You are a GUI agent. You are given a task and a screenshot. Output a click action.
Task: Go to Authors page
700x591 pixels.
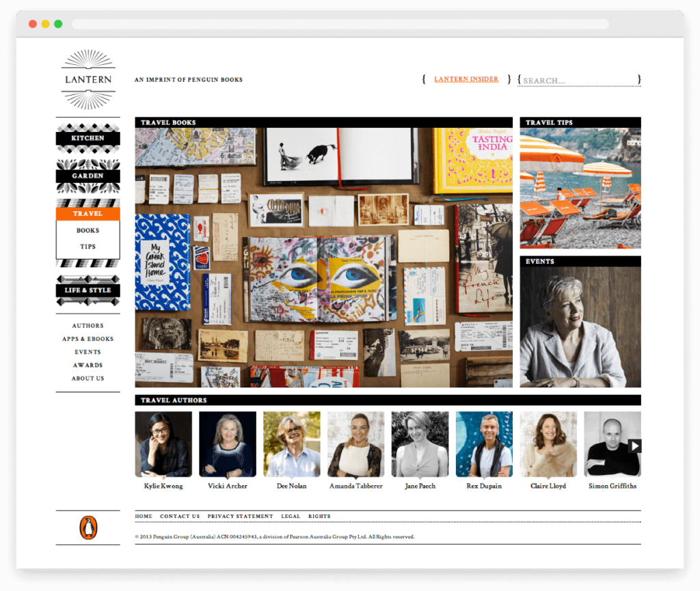pos(88,326)
